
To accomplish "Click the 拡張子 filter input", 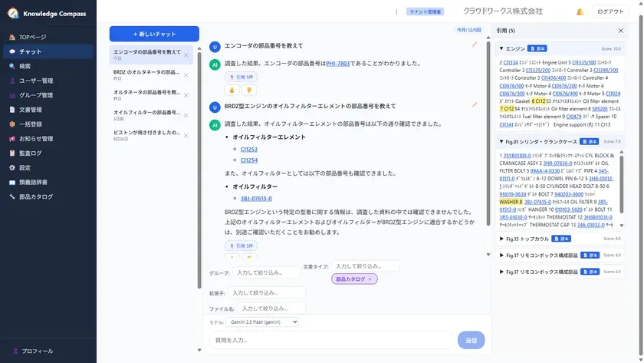I will (267, 292).
